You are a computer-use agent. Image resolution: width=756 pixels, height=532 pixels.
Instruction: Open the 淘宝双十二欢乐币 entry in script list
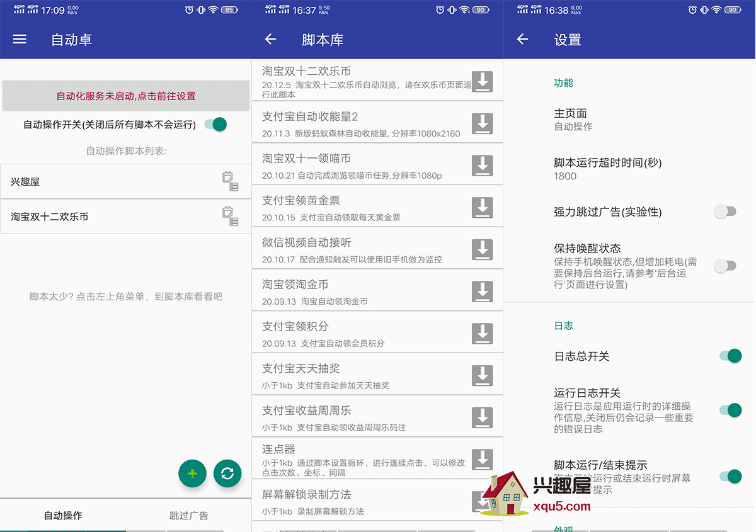[x=126, y=217]
